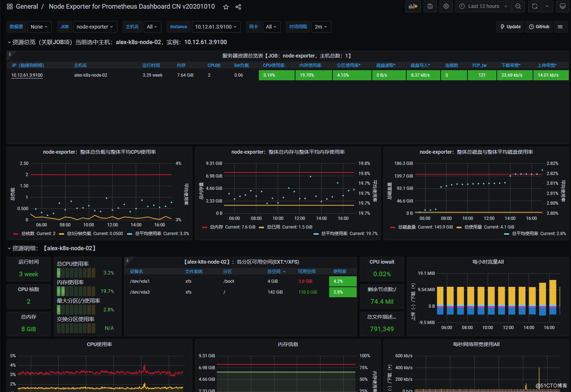Open the 内存信息 panel title menu
This screenshot has height=392, width=571.
click(288, 345)
